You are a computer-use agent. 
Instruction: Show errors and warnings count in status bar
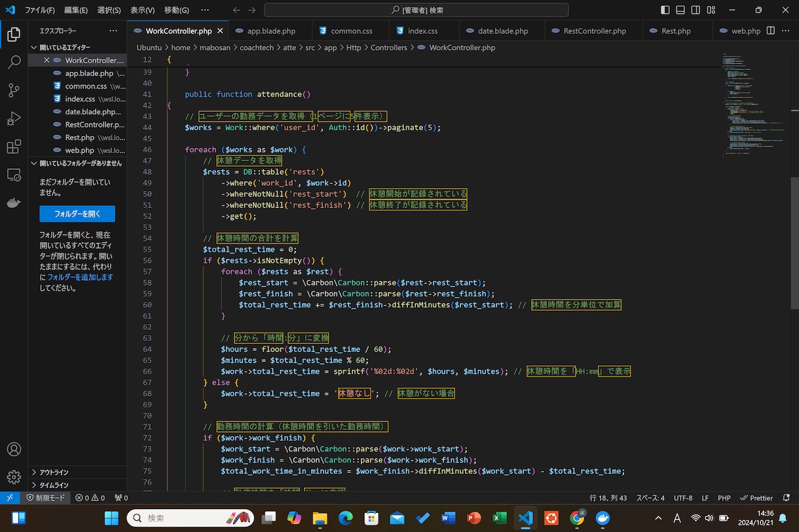pyautogui.click(x=90, y=498)
